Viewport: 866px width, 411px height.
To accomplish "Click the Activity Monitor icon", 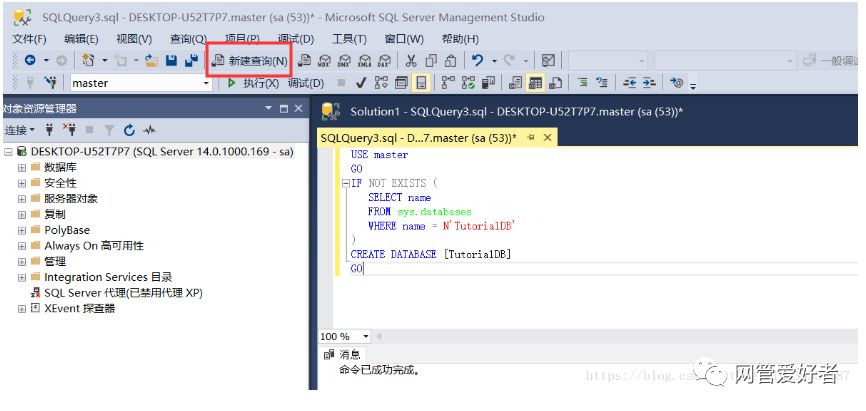I will [x=548, y=61].
